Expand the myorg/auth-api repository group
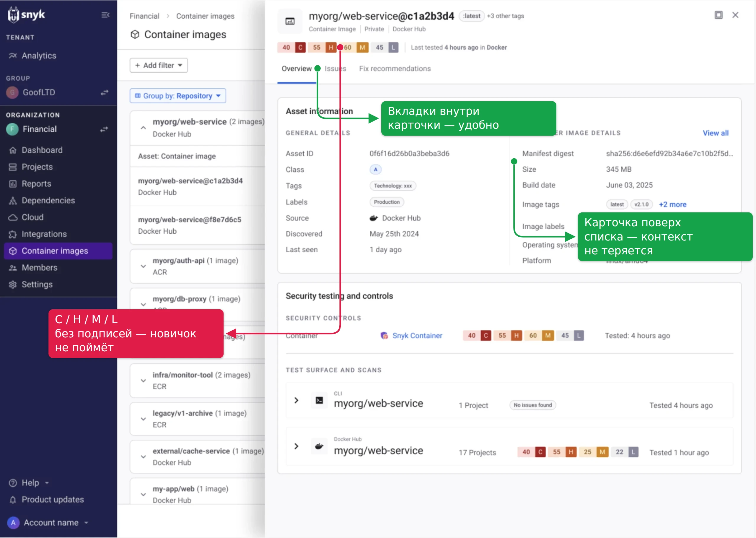This screenshot has width=756, height=538. tap(143, 266)
